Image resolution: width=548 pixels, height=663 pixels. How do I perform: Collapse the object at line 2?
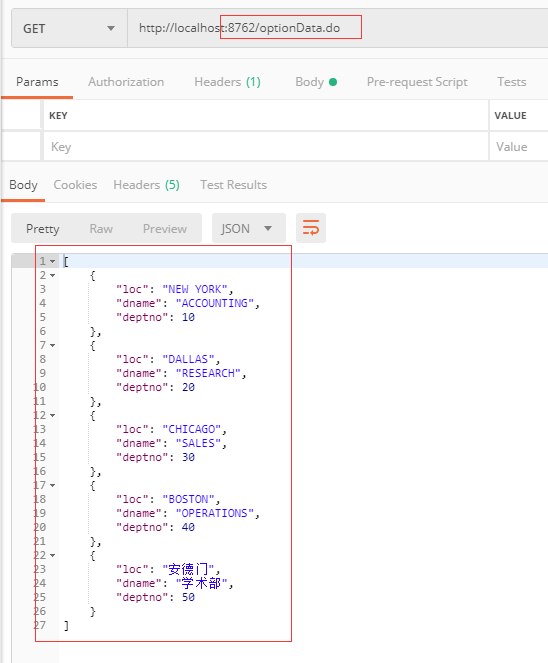52,275
